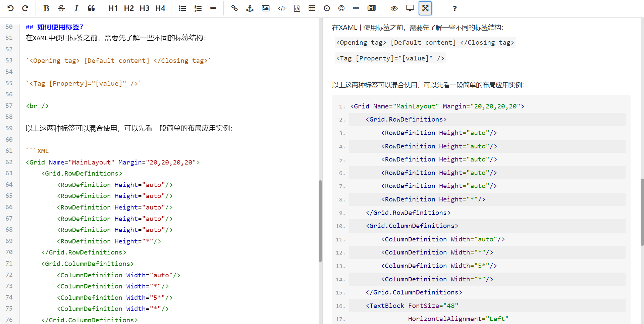
Task: Insert an ordered numbered list
Action: click(198, 8)
